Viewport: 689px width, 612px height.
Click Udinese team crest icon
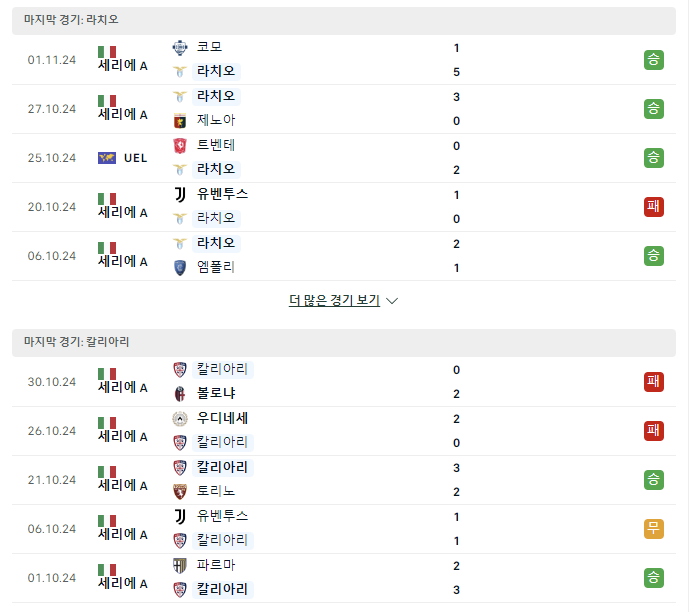coord(180,419)
